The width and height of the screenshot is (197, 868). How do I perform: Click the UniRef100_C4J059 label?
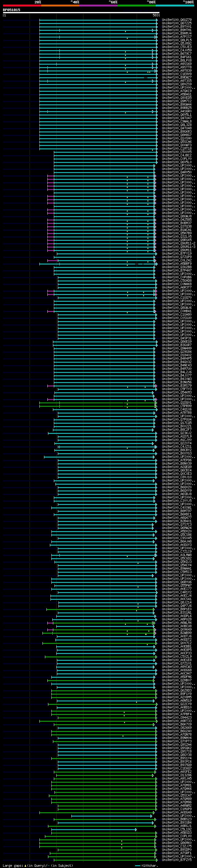[x=176, y=50]
